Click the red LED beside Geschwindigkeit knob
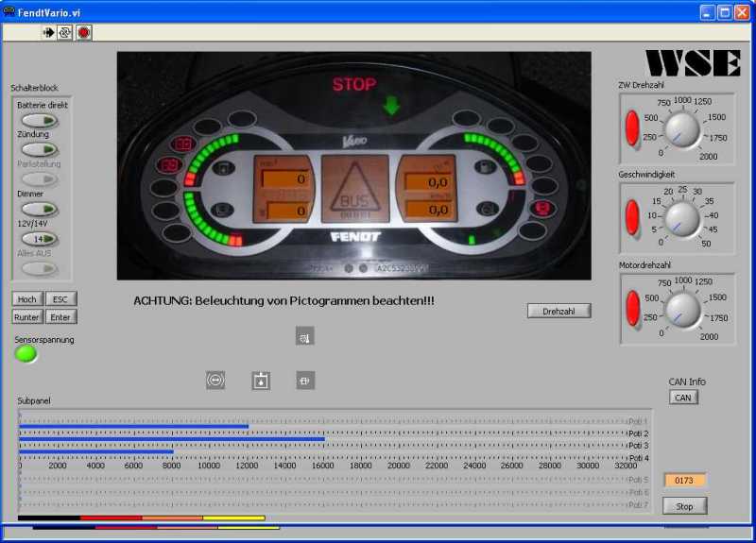 click(632, 218)
